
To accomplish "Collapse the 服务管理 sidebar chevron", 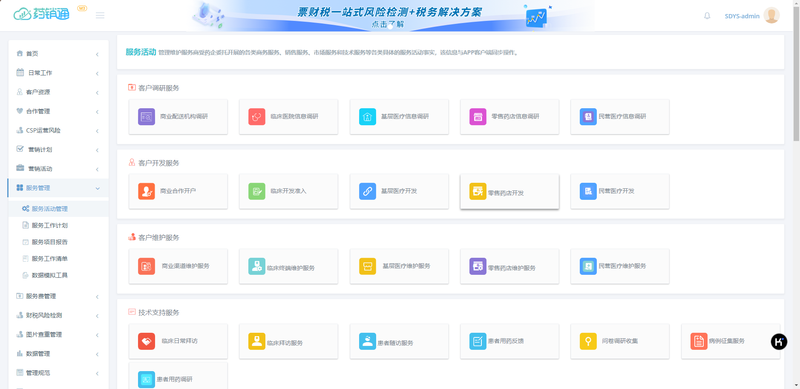I will [x=97, y=188].
